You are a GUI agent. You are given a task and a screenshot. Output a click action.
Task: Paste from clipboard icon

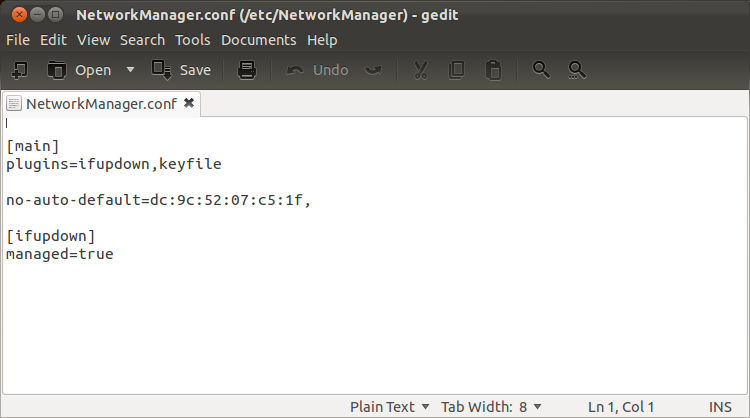point(493,70)
